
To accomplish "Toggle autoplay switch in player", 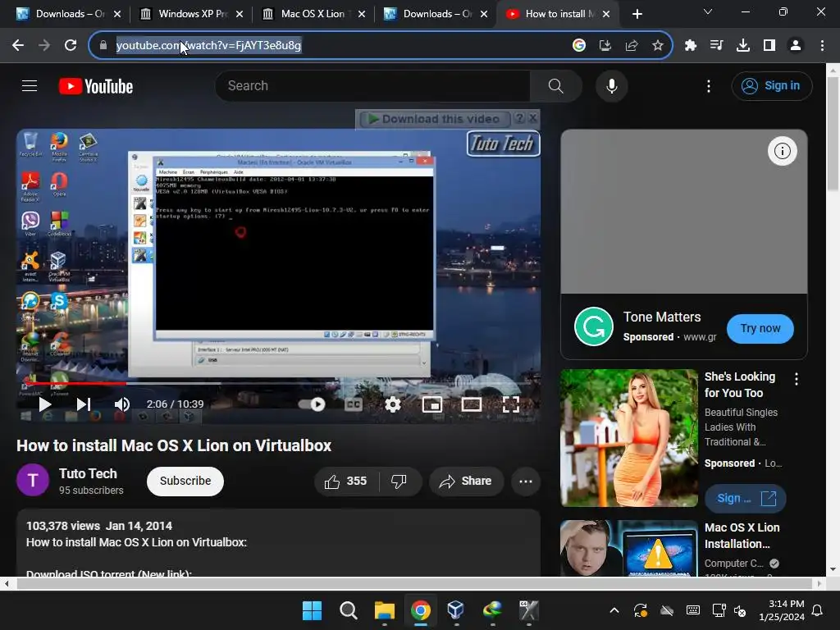I will point(313,404).
